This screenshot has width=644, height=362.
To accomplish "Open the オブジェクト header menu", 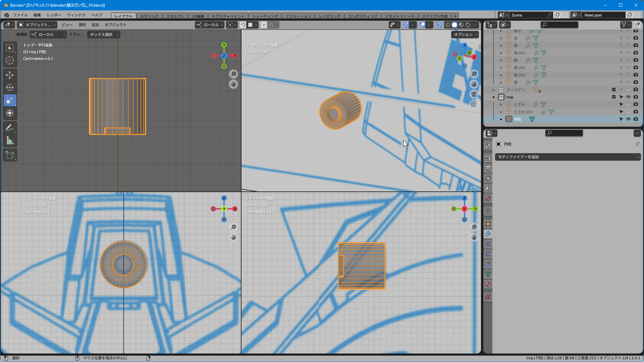I will (115, 25).
